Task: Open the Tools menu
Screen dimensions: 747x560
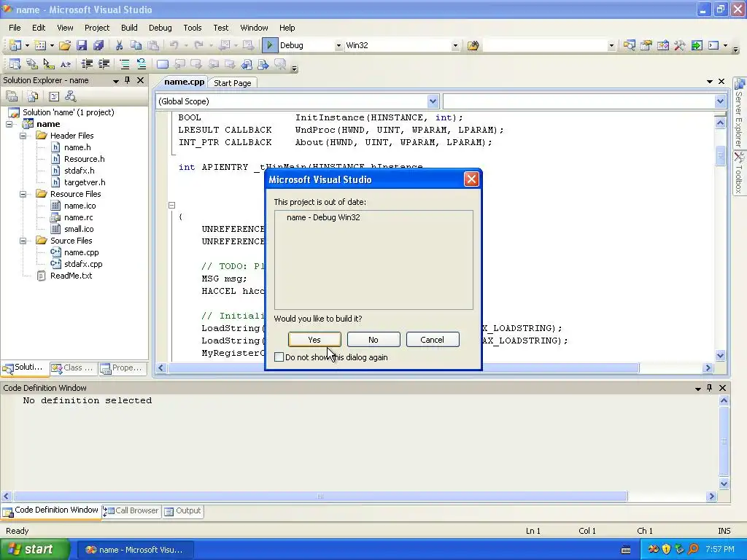Action: pos(193,28)
